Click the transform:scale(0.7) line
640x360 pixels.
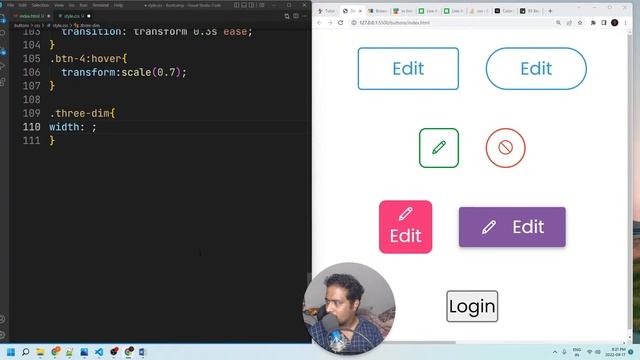(124, 72)
